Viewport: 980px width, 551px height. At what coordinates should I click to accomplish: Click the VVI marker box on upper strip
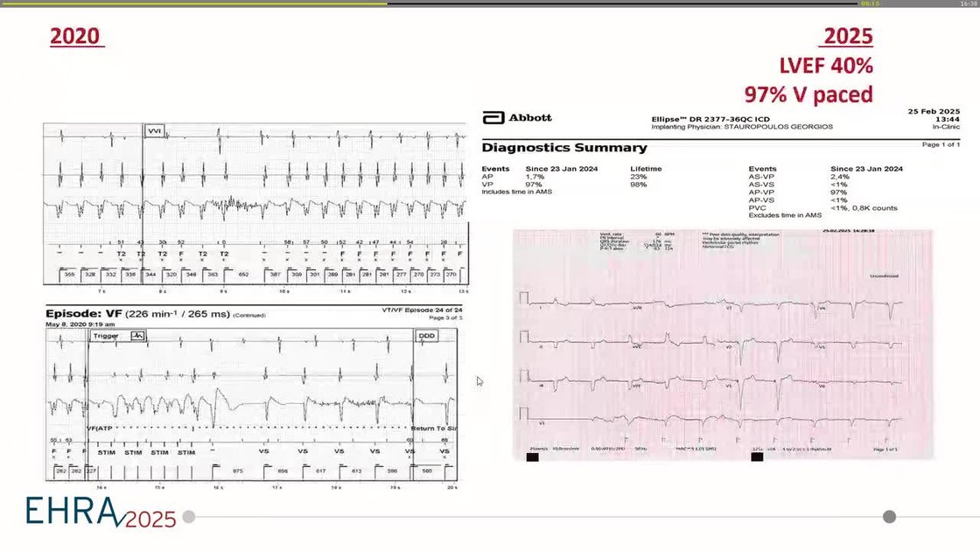154,130
